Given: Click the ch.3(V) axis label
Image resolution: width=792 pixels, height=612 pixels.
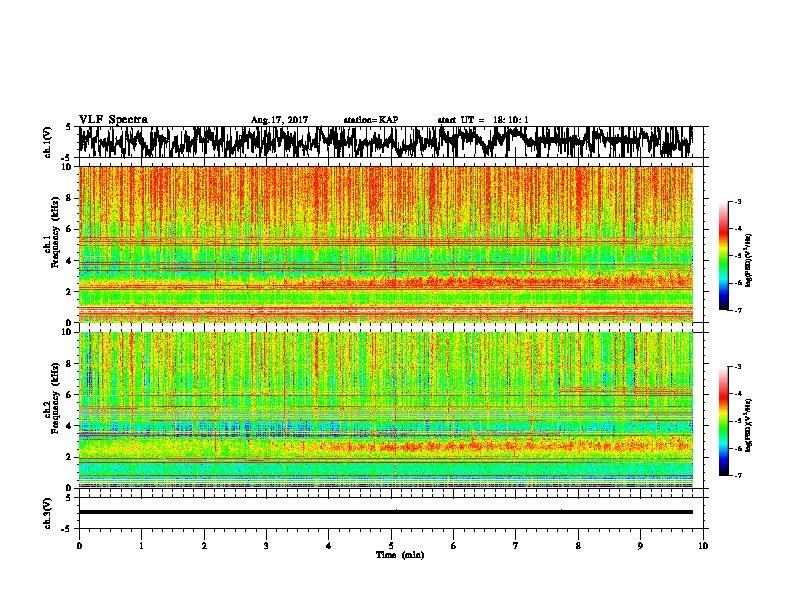Looking at the screenshot, I should coord(47,513).
